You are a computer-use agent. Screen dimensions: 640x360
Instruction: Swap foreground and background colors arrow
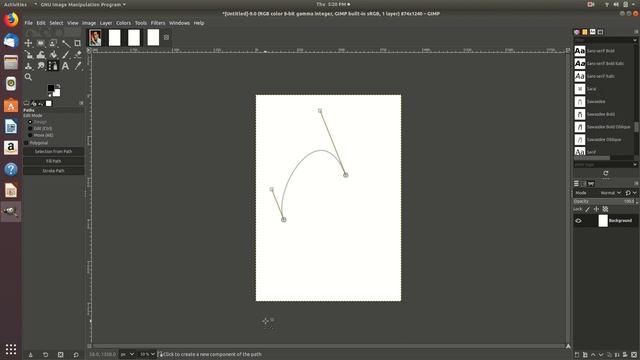(x=58, y=86)
